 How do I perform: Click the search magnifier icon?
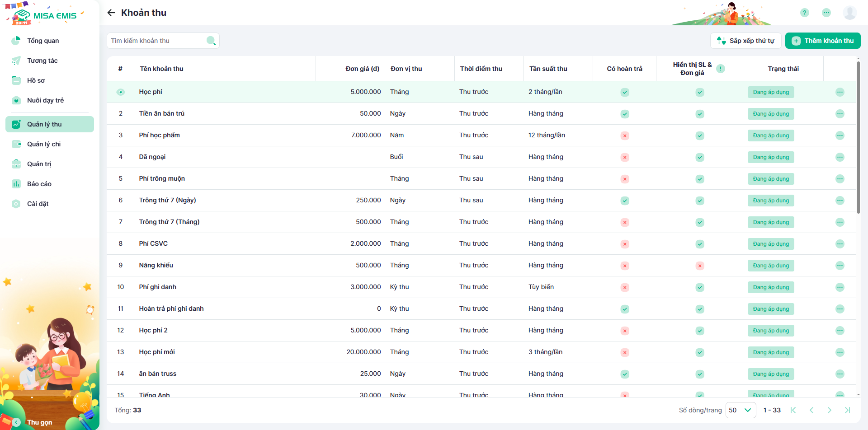[211, 41]
